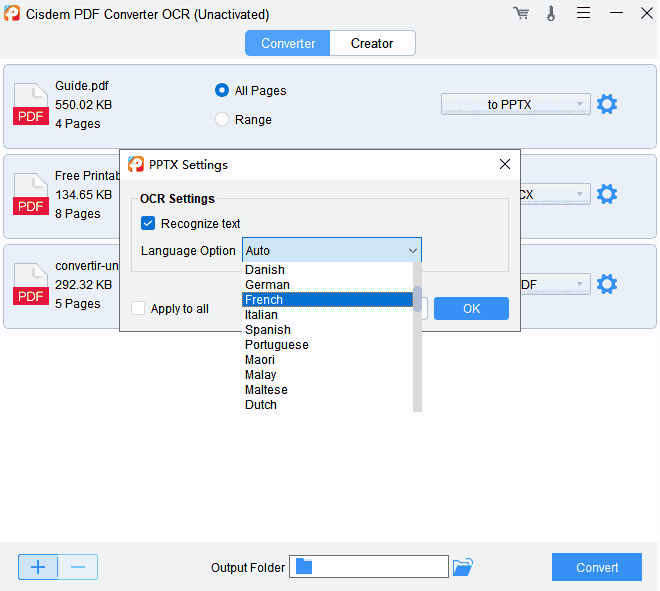Open format dropdown for second PDF row

[x=555, y=194]
